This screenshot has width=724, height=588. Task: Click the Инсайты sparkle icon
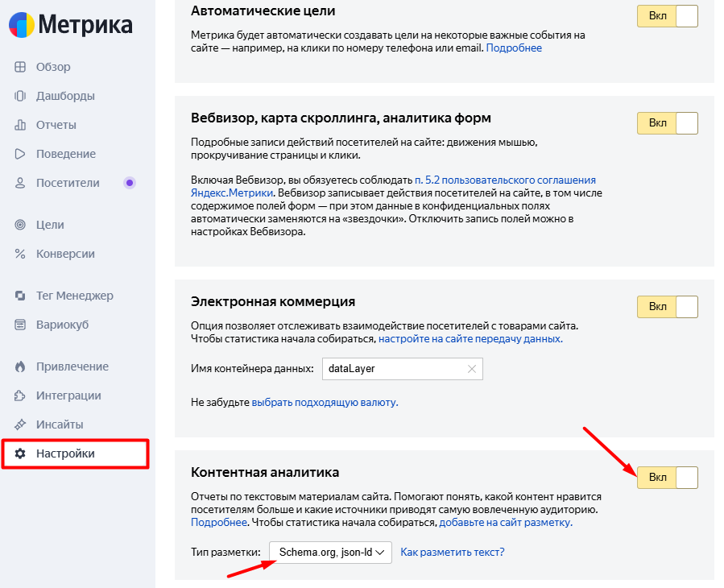pyautogui.click(x=20, y=424)
